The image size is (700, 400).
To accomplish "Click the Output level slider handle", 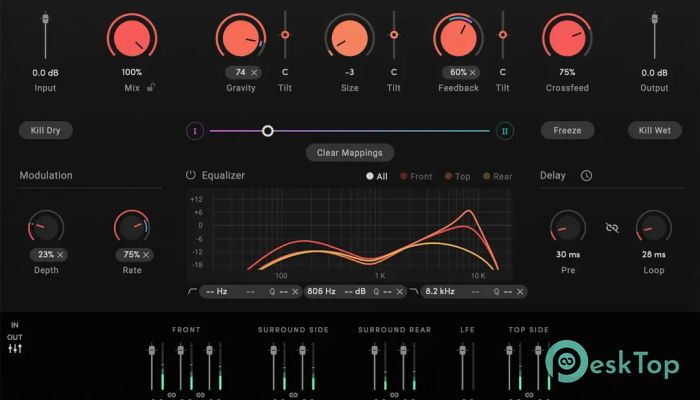I will (x=654, y=19).
